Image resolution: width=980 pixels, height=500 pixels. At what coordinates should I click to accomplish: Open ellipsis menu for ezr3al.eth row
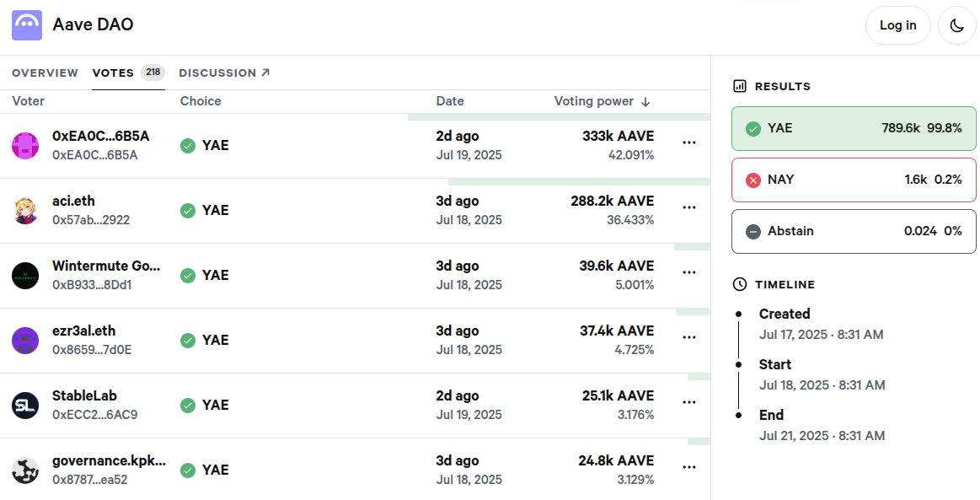pos(688,337)
